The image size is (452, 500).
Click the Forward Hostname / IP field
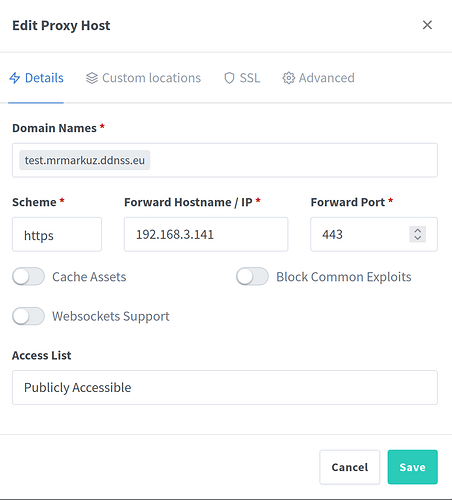tap(206, 234)
